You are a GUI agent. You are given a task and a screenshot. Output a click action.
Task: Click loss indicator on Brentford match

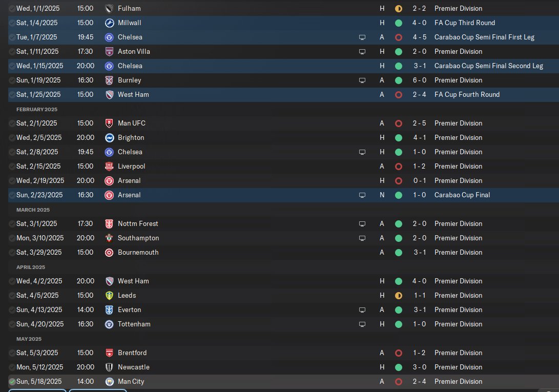[399, 353]
